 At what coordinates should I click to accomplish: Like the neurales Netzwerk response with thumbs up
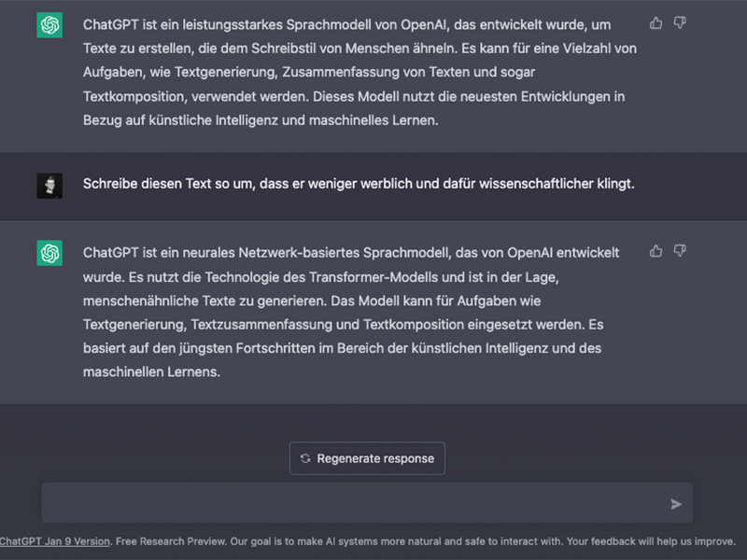coord(656,251)
